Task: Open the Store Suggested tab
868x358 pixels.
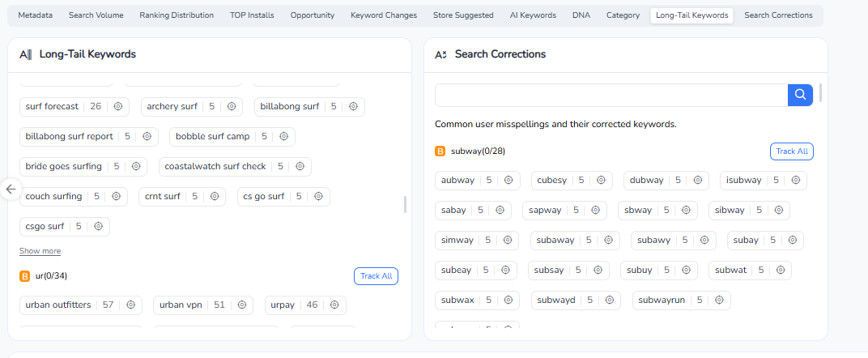Action: 462,15
